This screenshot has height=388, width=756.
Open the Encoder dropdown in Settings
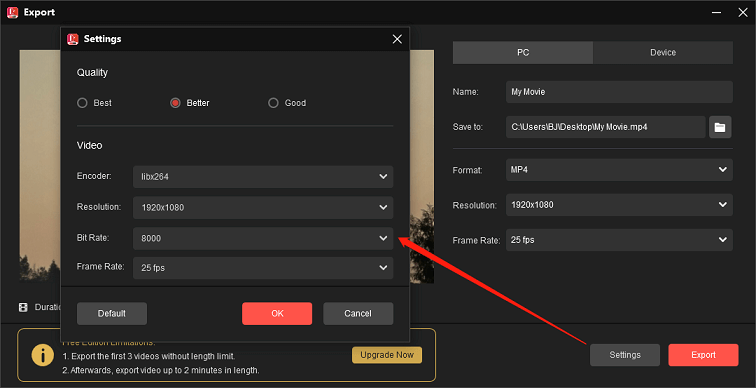[263, 177]
